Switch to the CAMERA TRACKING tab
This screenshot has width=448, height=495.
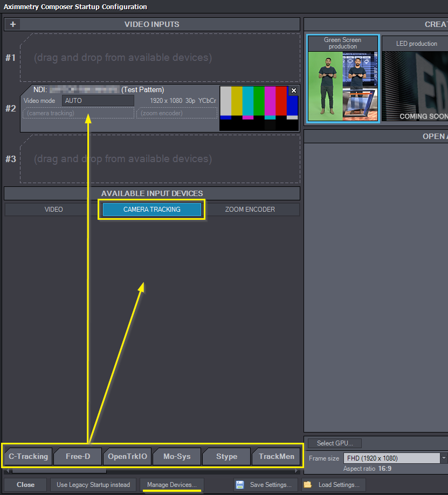[x=151, y=210]
